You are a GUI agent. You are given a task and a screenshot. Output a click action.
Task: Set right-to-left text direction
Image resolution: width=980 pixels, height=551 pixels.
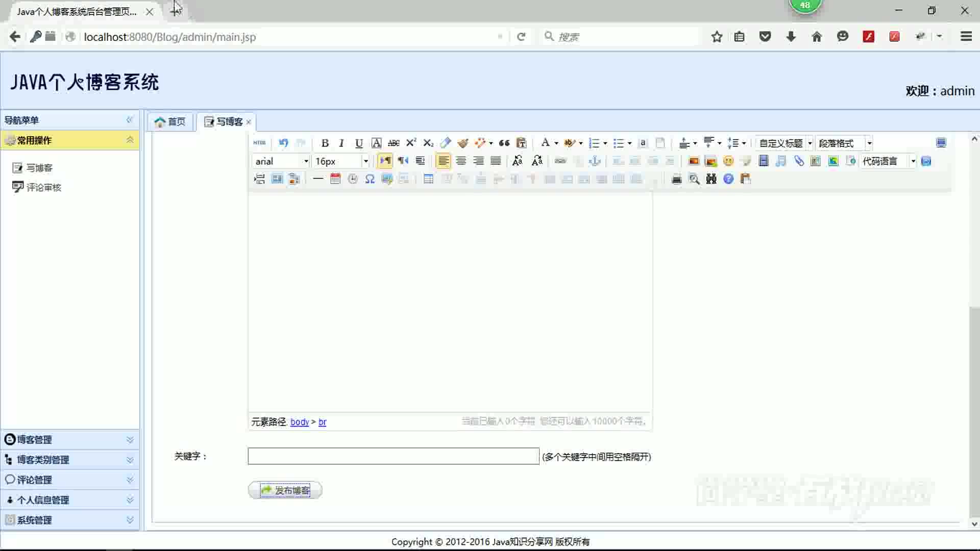point(403,161)
